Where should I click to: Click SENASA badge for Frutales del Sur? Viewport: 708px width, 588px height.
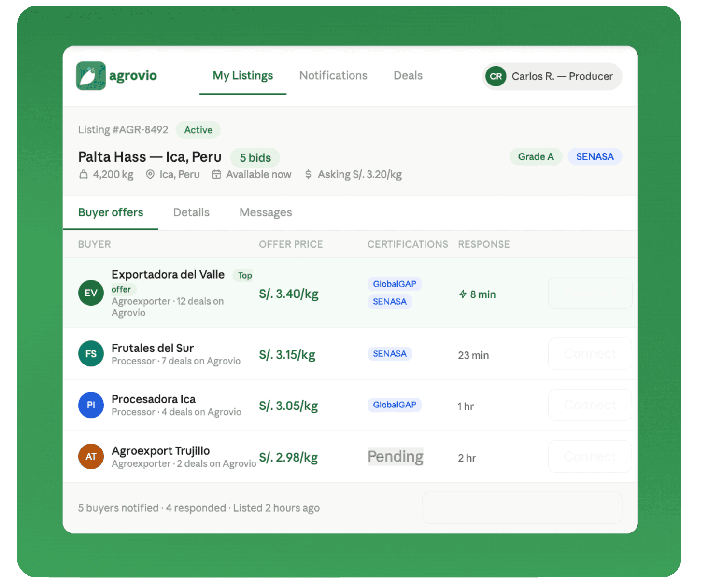click(390, 354)
